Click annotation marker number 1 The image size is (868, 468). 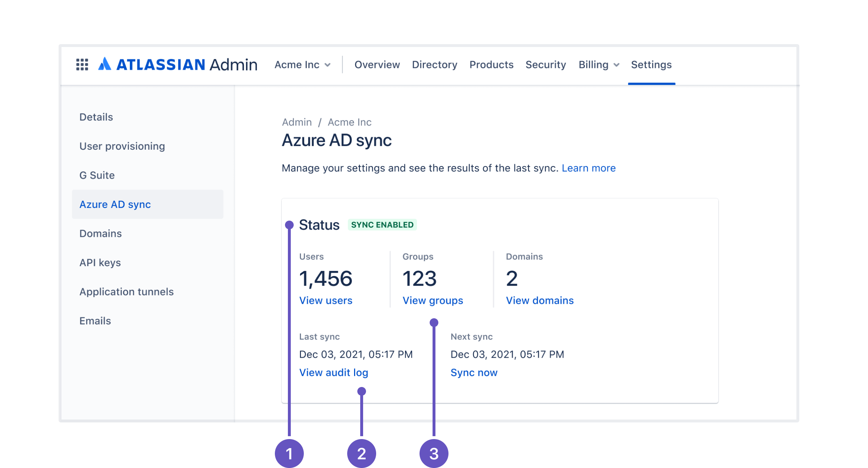coord(289,453)
